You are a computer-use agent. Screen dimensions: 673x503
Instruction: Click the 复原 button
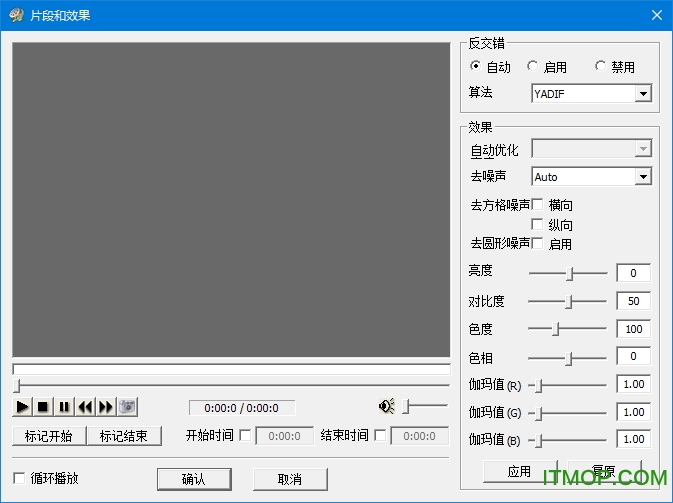click(604, 472)
